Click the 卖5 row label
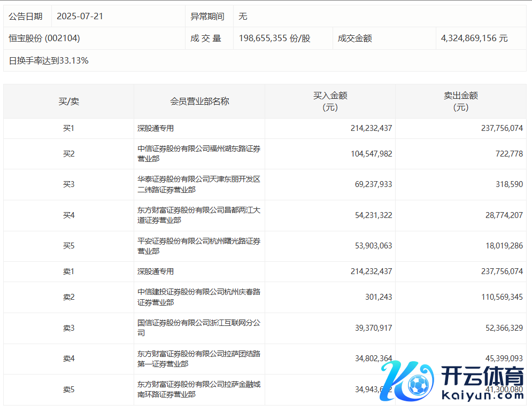The width and height of the screenshot is (532, 413). pyautogui.click(x=68, y=389)
